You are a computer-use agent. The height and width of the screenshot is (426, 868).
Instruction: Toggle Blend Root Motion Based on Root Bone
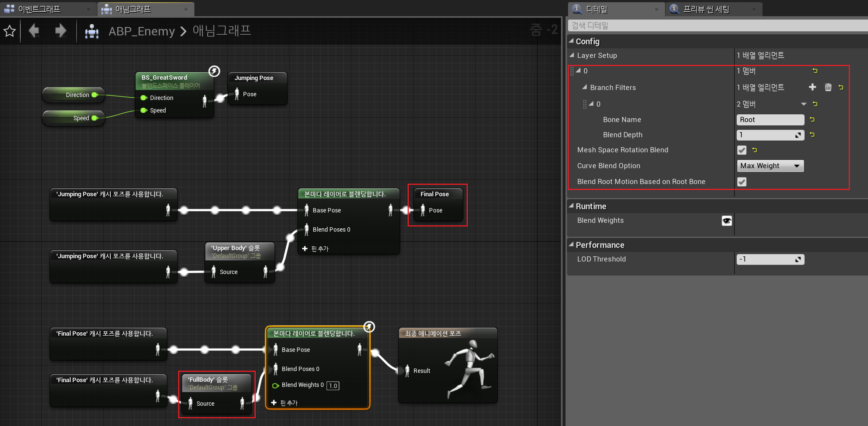point(741,182)
